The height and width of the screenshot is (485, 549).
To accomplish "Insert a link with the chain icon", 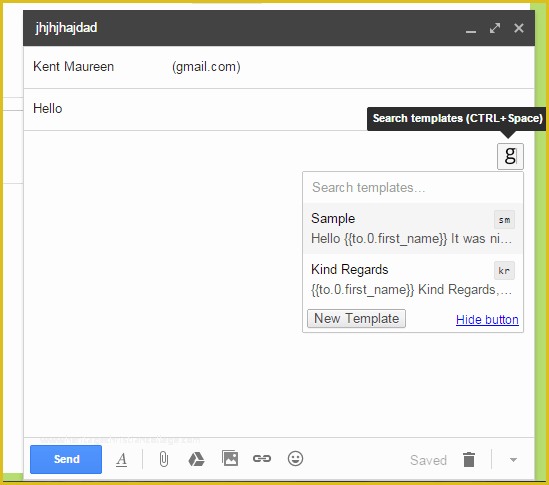I will click(x=262, y=458).
